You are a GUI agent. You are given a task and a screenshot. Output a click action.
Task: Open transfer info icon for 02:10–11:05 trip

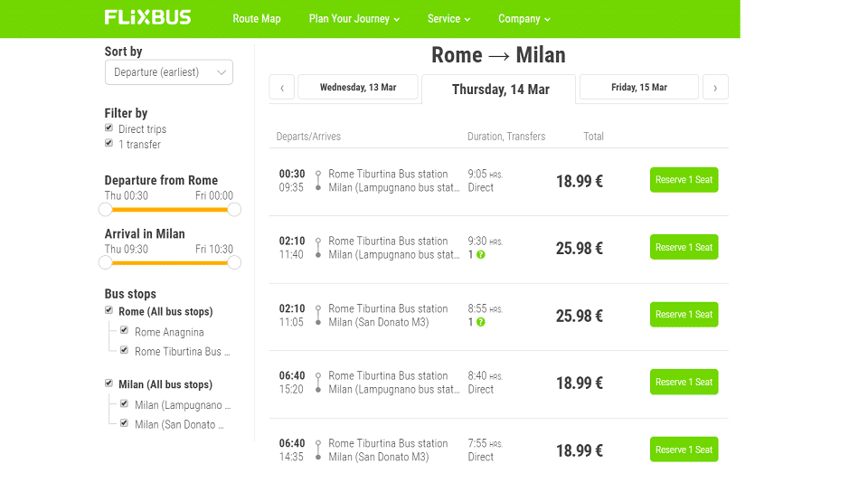point(480,322)
